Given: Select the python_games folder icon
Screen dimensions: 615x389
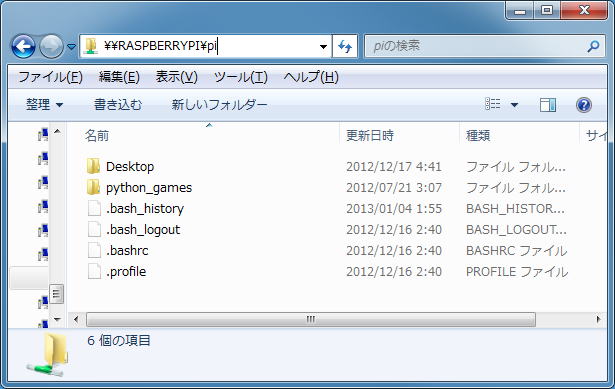Looking at the screenshot, I should [93, 187].
